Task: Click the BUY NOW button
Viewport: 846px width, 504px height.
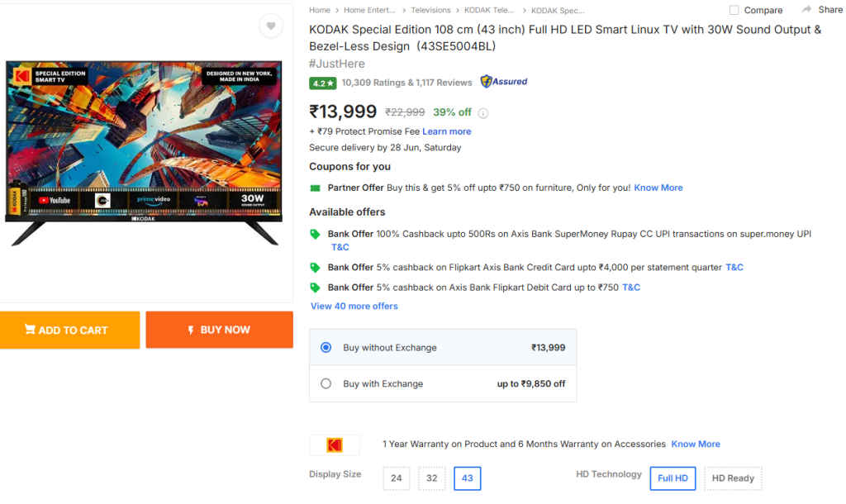Action: (x=219, y=329)
